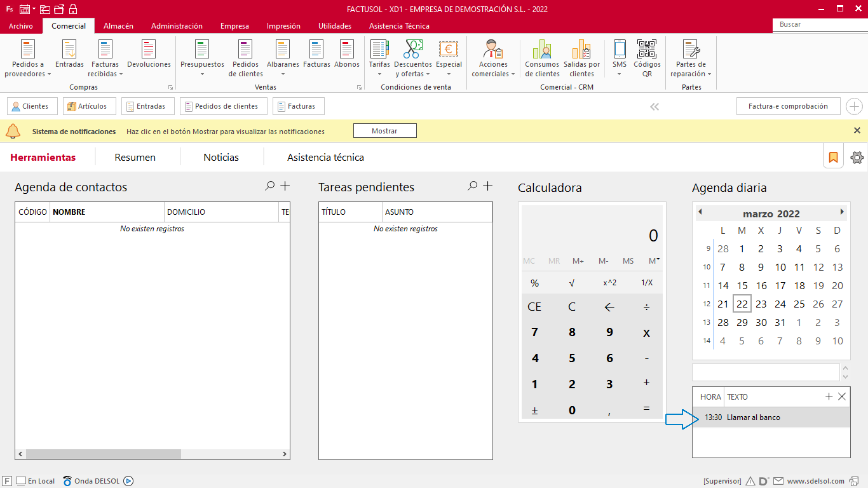Switch to Utilidades ribbon tab

[x=335, y=26]
